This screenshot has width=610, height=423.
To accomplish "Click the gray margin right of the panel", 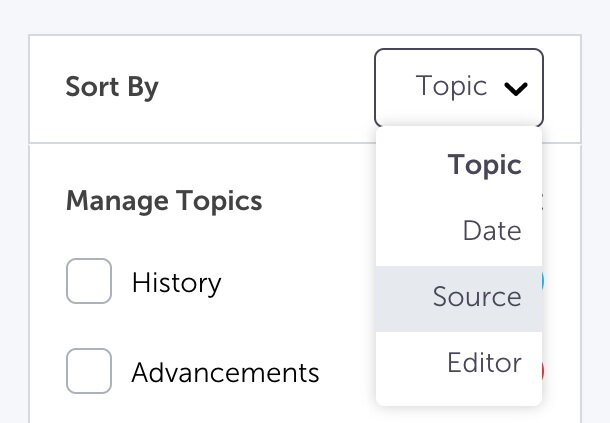I will (596, 250).
